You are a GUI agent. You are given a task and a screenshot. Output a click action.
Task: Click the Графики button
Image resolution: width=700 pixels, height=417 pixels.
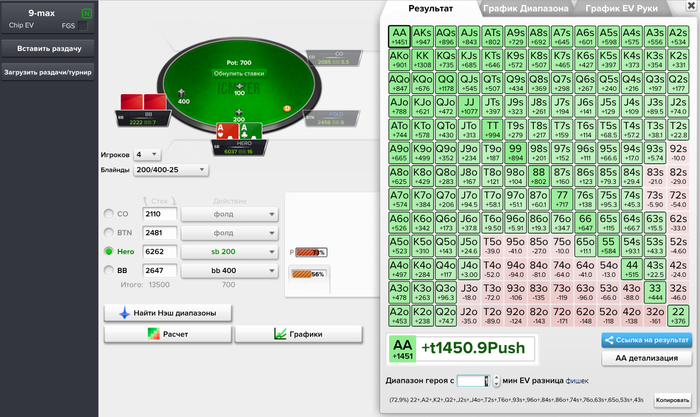(x=298, y=334)
